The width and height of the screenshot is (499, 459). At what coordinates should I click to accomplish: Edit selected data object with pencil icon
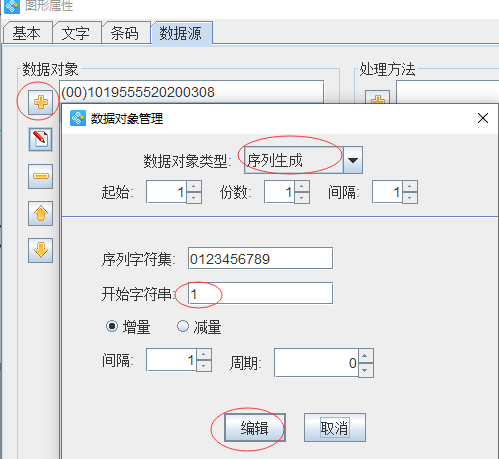pos(40,139)
